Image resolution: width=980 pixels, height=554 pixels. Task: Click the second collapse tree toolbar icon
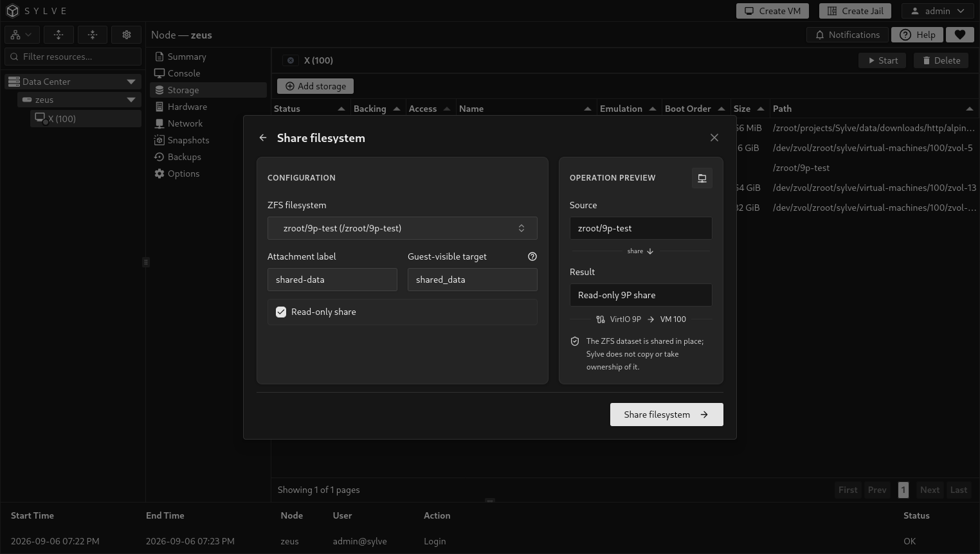coord(93,35)
